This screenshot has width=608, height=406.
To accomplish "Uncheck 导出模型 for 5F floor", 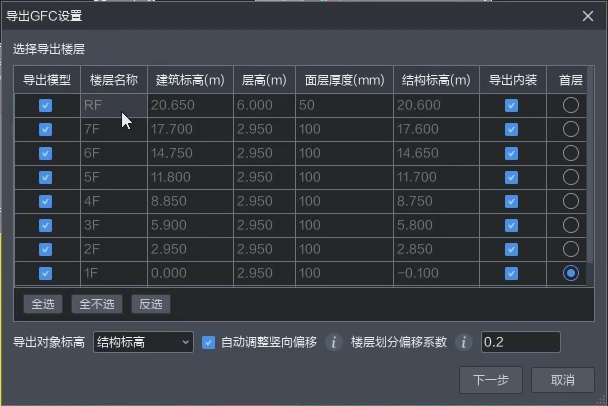I will tap(45, 178).
